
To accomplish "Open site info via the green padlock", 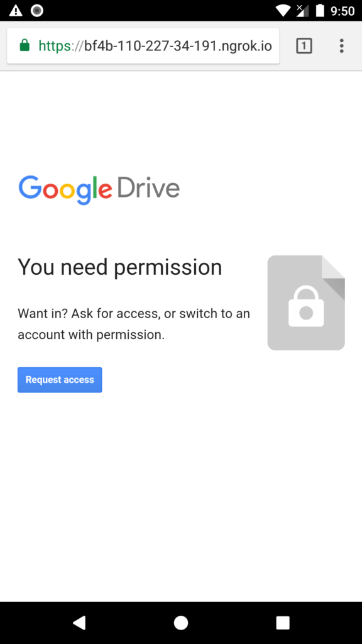I will [x=25, y=45].
